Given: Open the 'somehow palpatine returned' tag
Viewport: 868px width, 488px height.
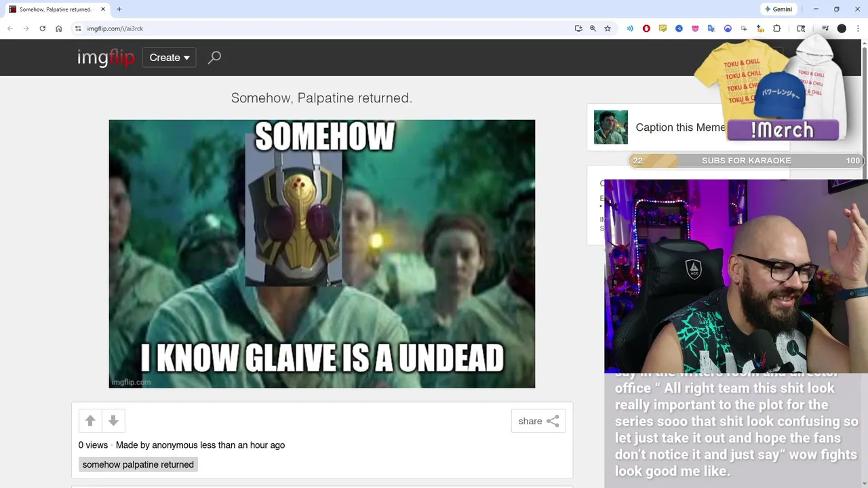Looking at the screenshot, I should click(138, 464).
